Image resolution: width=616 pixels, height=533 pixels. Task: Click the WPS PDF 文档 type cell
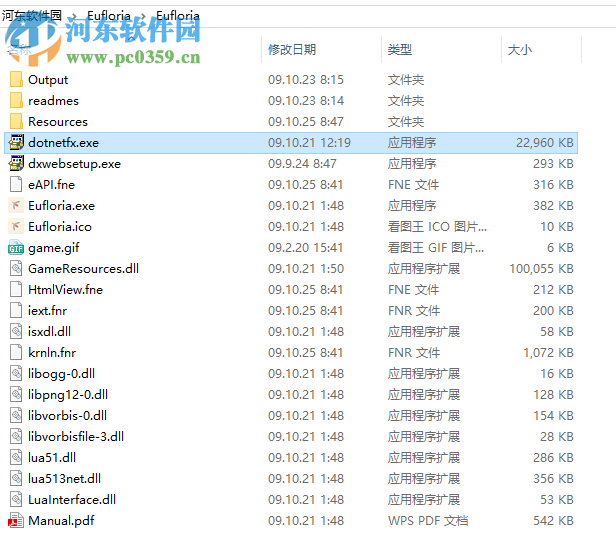(x=428, y=521)
